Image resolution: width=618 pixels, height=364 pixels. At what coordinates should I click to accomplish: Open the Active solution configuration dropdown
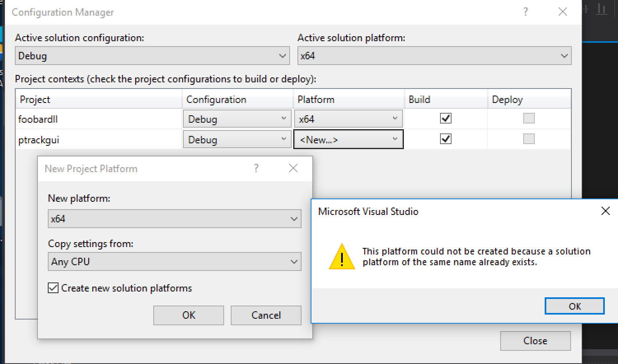(x=152, y=56)
